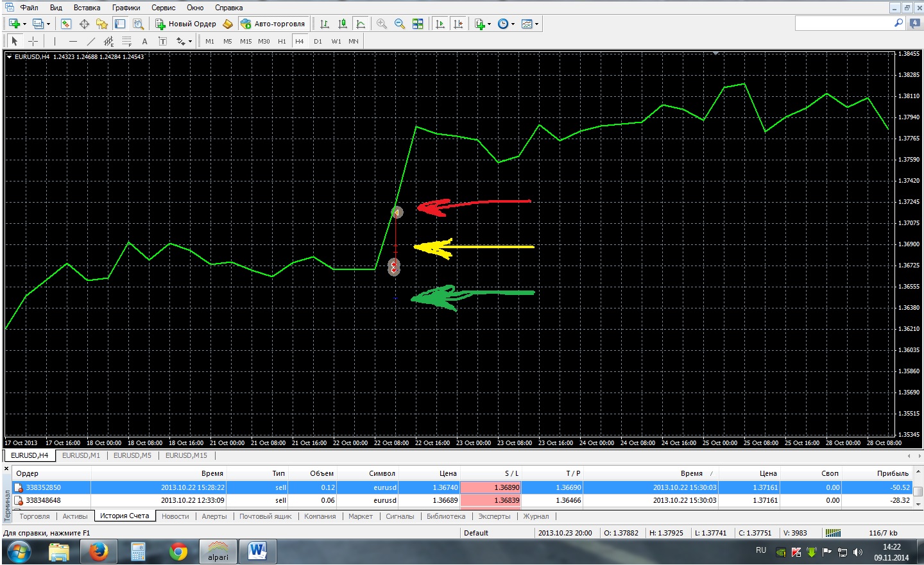The height and width of the screenshot is (565, 924).
Task: Select the text A tool
Action: 144,41
